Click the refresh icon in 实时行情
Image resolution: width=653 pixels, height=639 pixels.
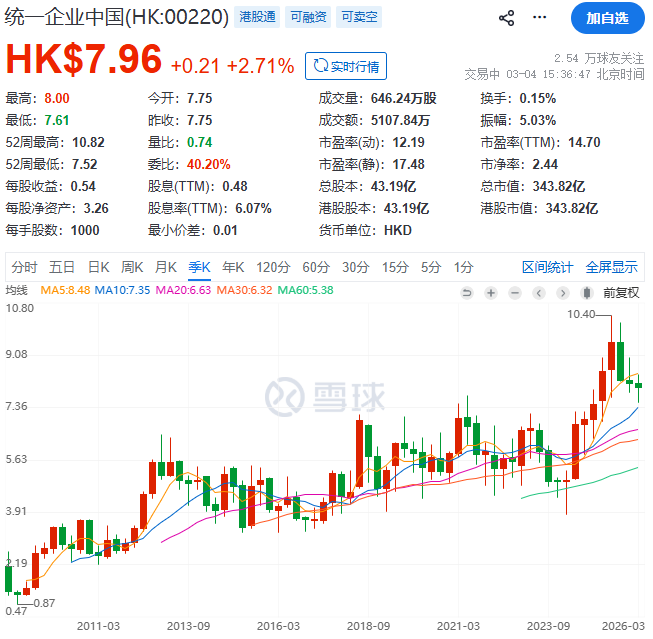[320, 66]
